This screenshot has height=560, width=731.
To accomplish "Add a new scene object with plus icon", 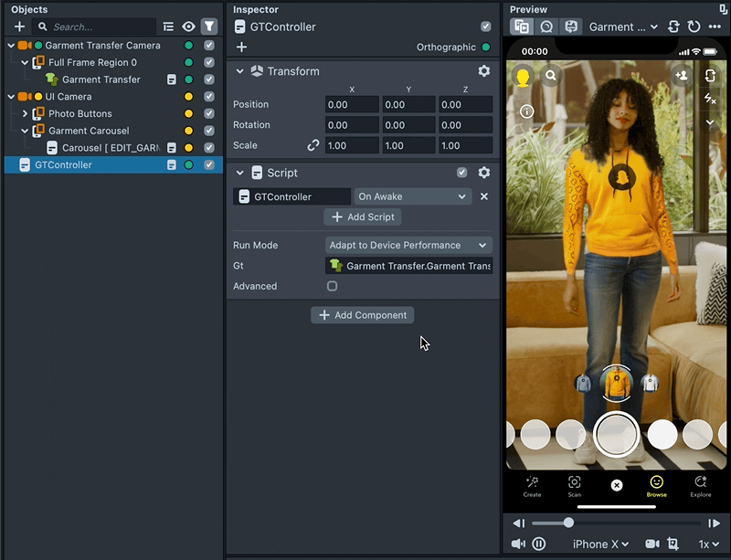I will pyautogui.click(x=19, y=27).
